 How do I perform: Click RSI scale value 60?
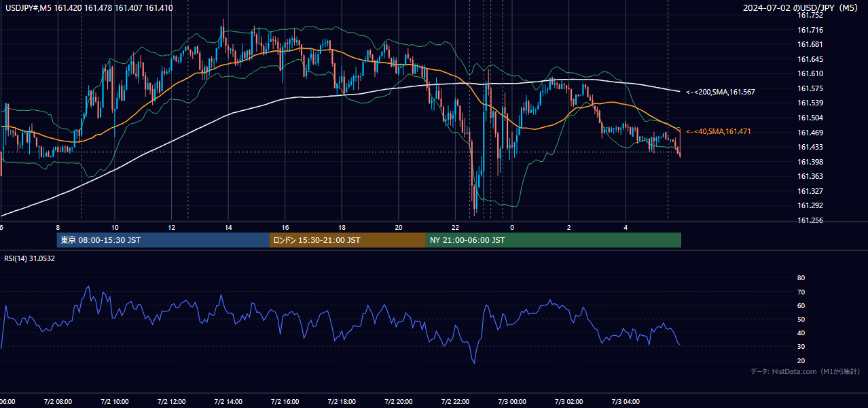[x=801, y=305]
